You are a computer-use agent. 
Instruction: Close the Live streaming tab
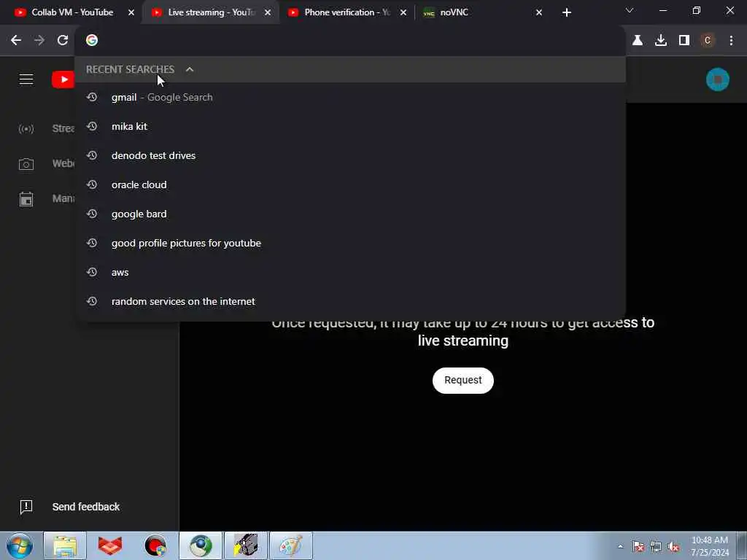click(x=268, y=13)
